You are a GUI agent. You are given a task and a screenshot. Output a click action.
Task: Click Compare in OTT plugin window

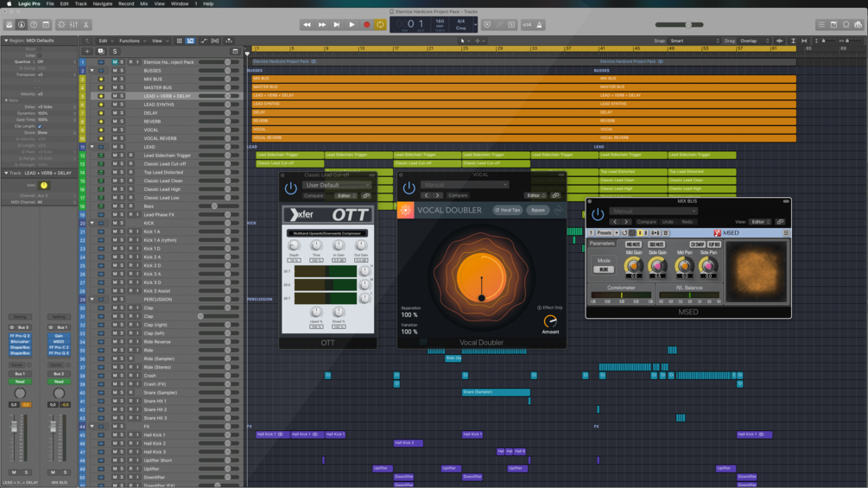click(x=314, y=196)
